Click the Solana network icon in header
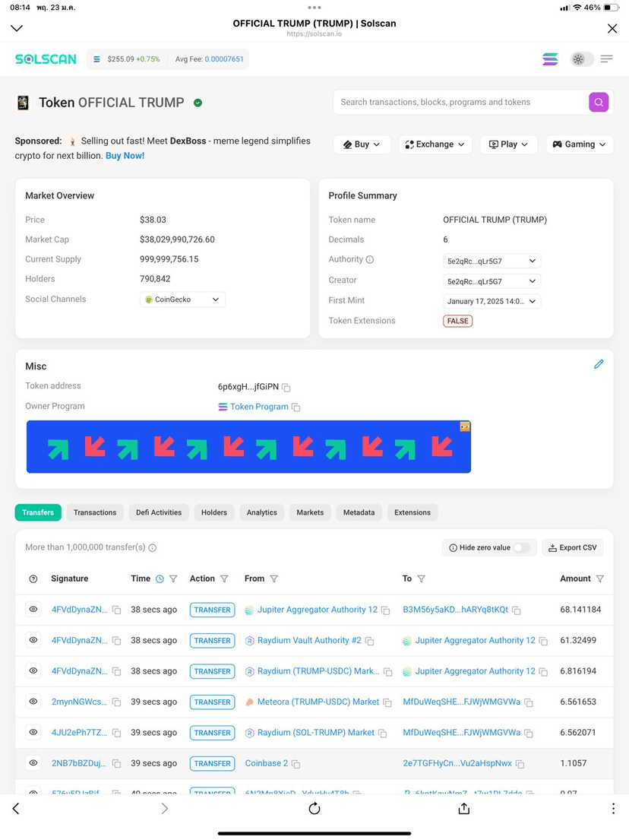The image size is (629, 840). [550, 59]
